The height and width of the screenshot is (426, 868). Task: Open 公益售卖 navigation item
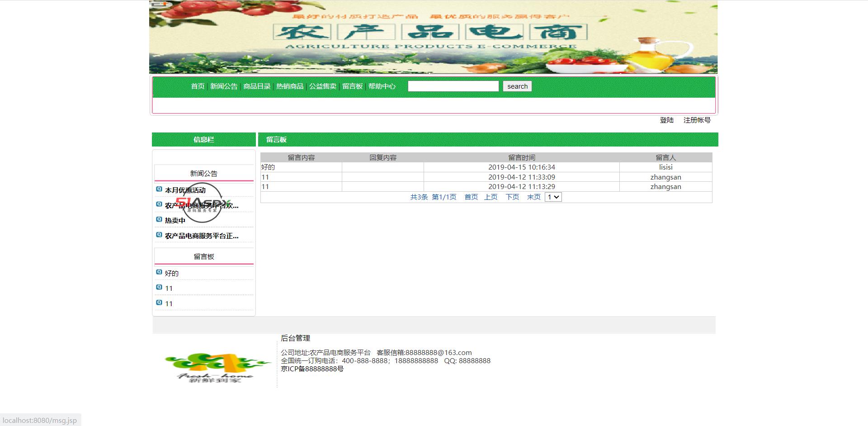[x=323, y=86]
